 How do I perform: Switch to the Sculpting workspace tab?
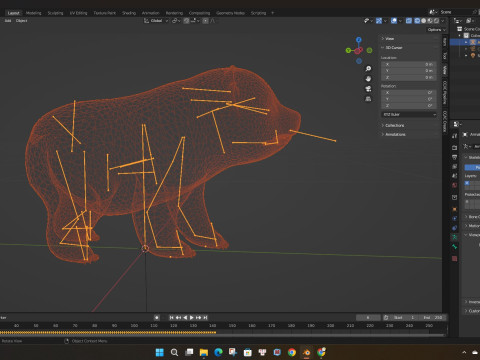tap(55, 13)
